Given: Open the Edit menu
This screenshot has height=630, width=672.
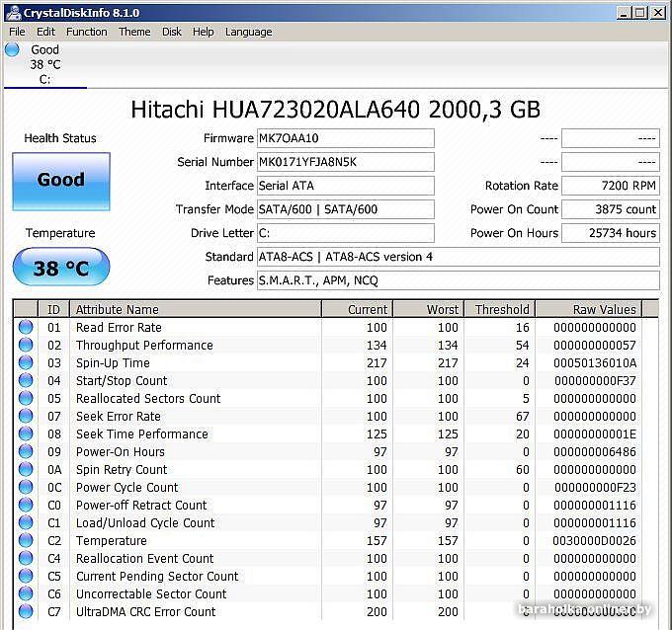Looking at the screenshot, I should click(45, 32).
